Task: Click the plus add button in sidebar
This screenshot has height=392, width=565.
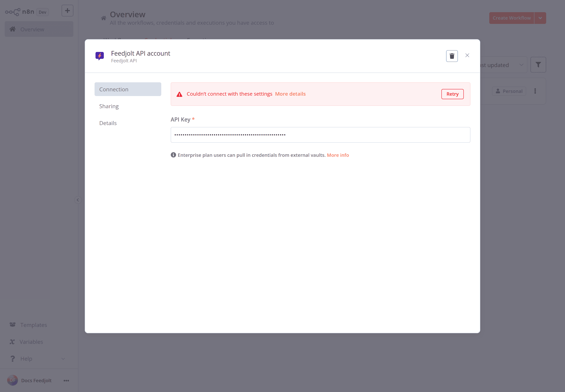Action: click(67, 11)
